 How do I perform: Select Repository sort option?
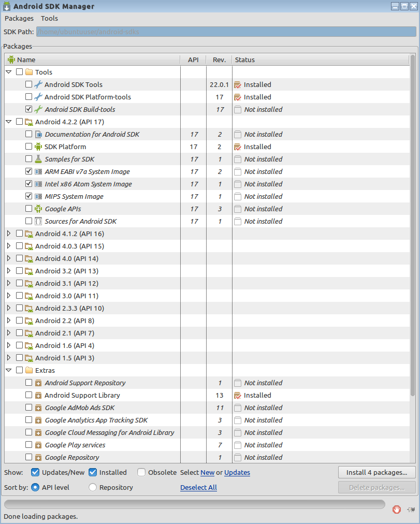coord(93,488)
